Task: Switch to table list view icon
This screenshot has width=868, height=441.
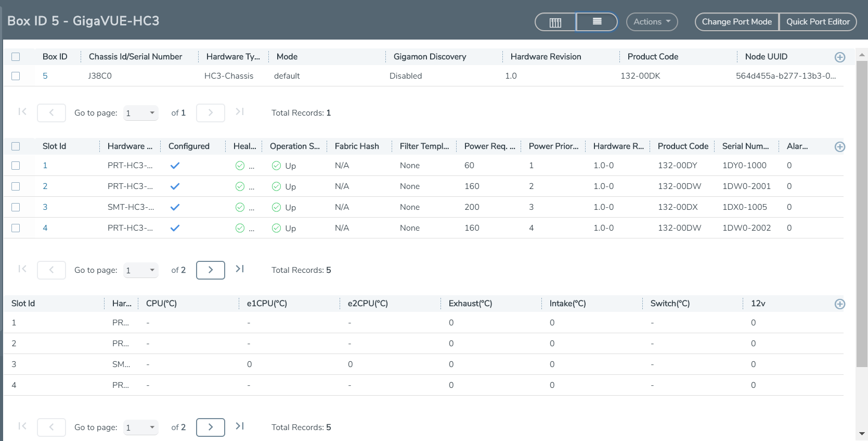Action: [x=597, y=22]
